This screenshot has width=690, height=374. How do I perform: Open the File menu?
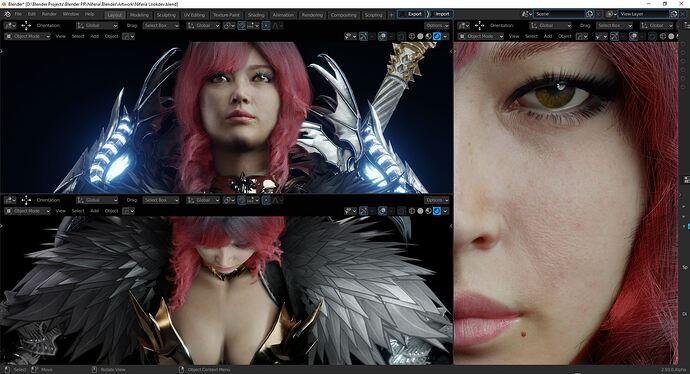(x=18, y=14)
